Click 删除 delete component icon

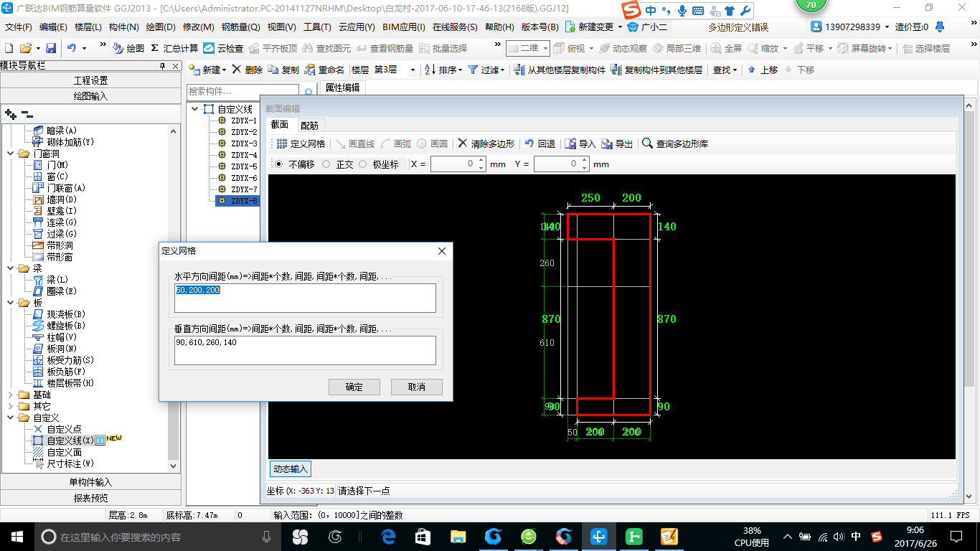(x=248, y=70)
